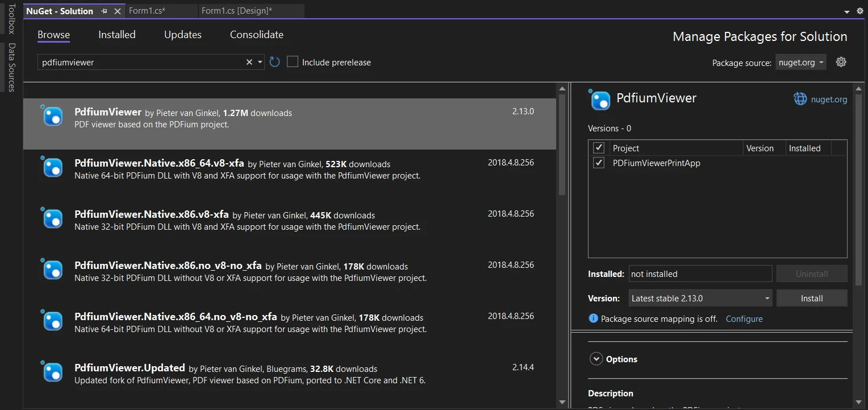868x410 pixels.
Task: Open the Form1.cs [Design] tab
Action: click(236, 11)
